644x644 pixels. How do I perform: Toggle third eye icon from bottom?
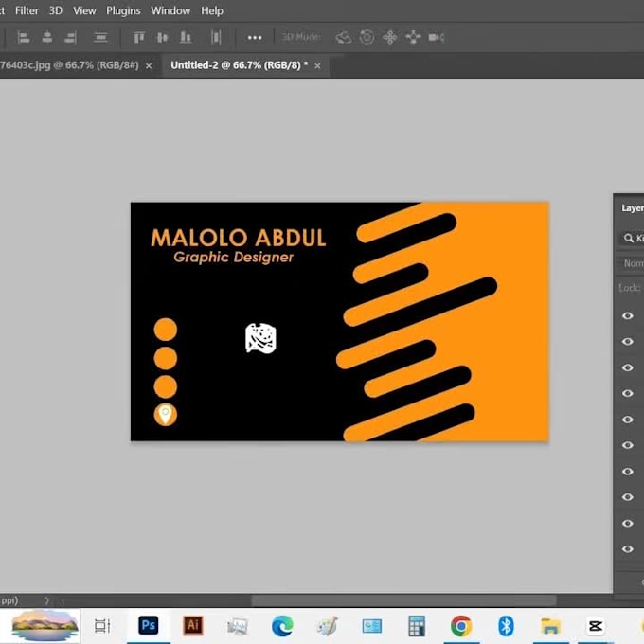pos(628,497)
